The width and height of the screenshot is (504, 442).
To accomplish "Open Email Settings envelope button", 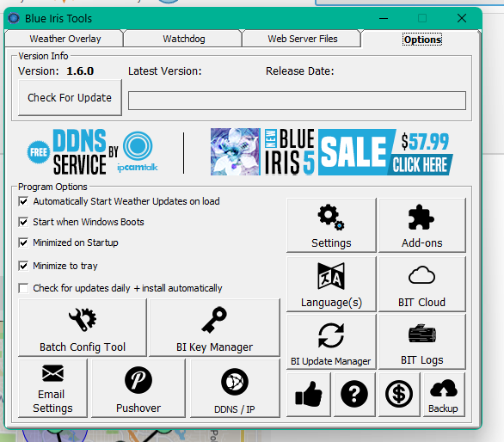I will pyautogui.click(x=52, y=389).
